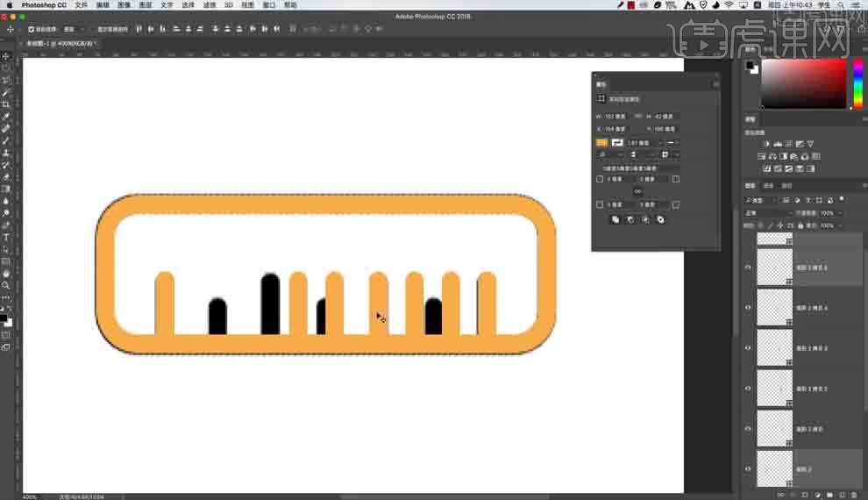This screenshot has height=500, width=868.
Task: Toggle the Auto-Select checkbox in options bar
Action: [x=31, y=29]
